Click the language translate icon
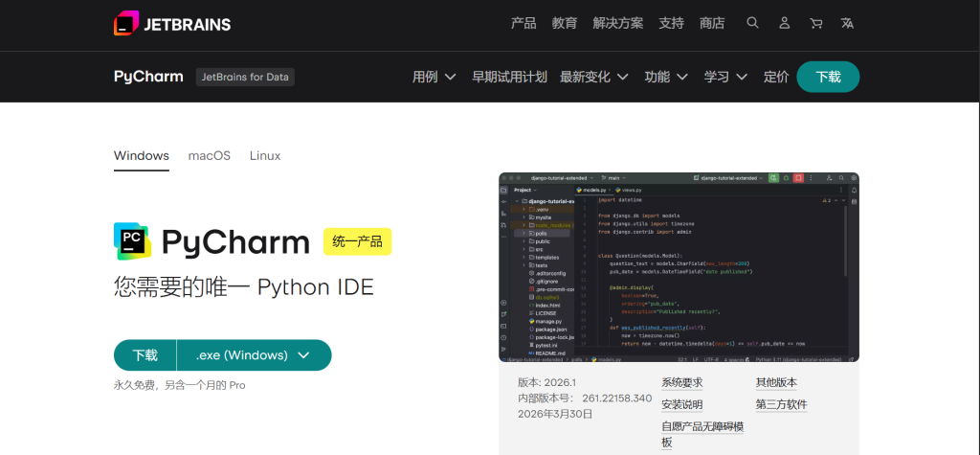980x455 pixels. [847, 23]
